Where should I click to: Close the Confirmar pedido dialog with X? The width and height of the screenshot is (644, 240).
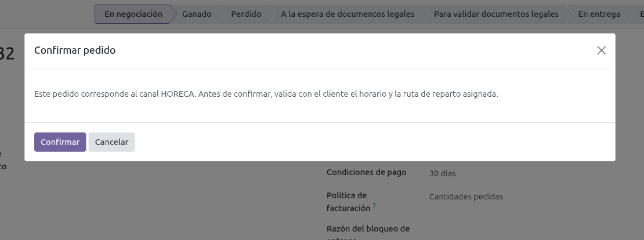coord(601,50)
